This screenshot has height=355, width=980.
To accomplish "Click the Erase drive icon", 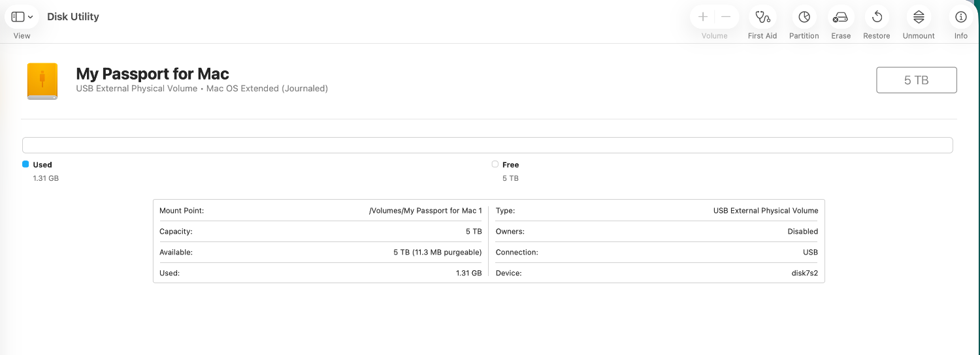I will tap(840, 17).
